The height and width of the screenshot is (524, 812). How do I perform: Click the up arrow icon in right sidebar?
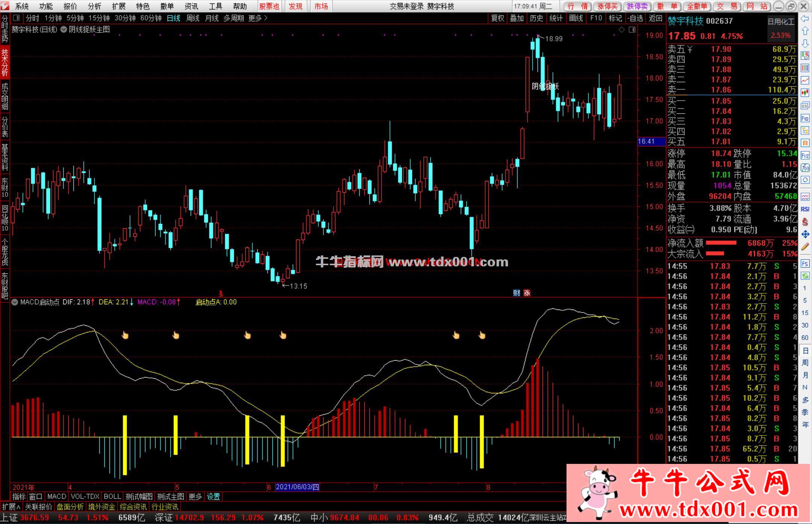[x=805, y=31]
